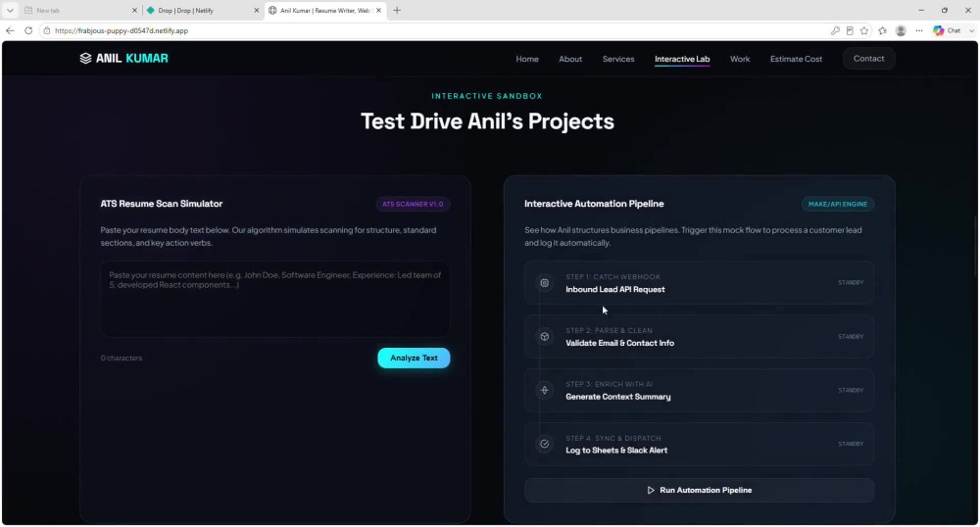
Task: Click the Anil Kumar layered logo icon
Action: click(x=85, y=58)
